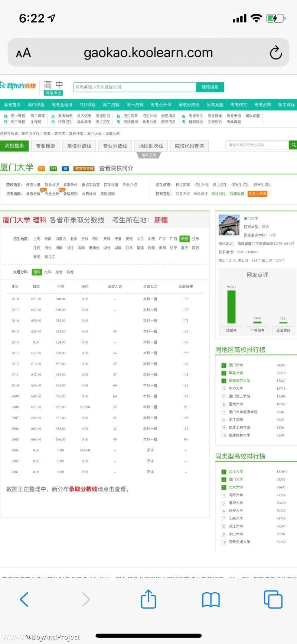Click the 录取人数 column header
Viewport: 297px width, 644px height.
pyautogui.click(x=115, y=287)
